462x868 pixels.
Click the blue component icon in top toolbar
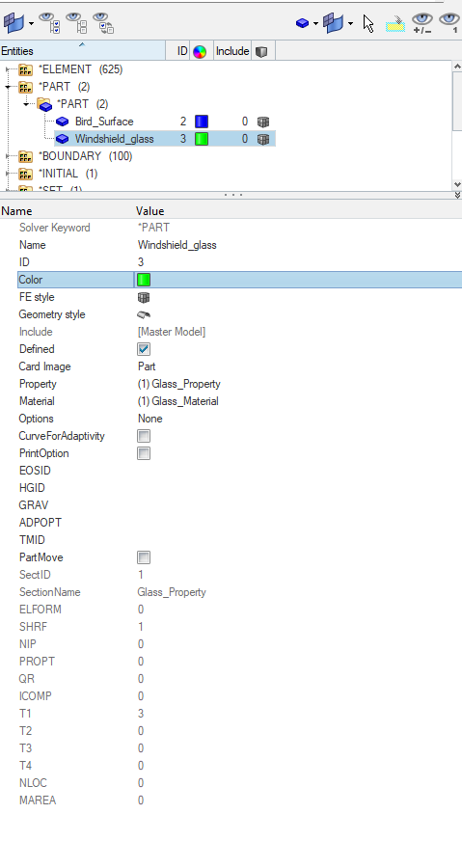click(x=302, y=23)
